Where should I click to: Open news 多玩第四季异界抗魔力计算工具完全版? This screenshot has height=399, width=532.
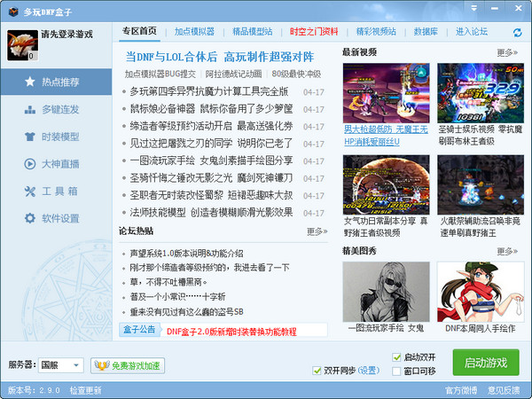pyautogui.click(x=209, y=91)
